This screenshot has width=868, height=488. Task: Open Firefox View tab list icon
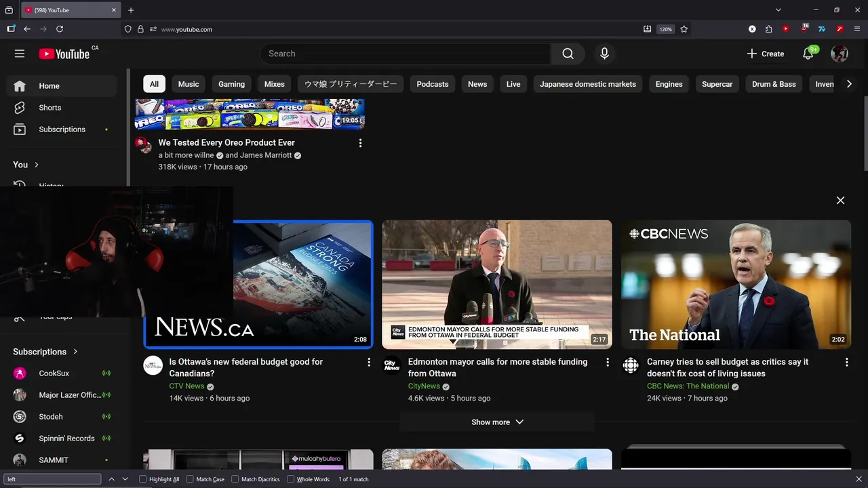pyautogui.click(x=9, y=10)
